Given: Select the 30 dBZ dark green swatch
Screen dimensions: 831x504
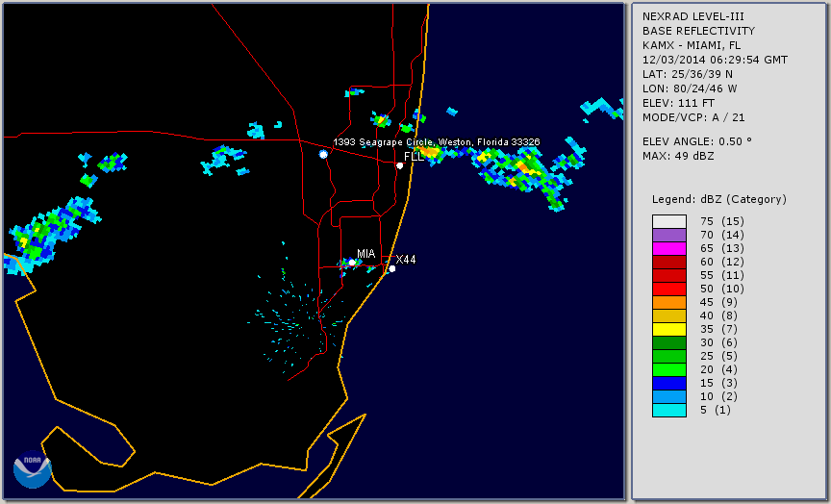Looking at the screenshot, I should point(669,342).
